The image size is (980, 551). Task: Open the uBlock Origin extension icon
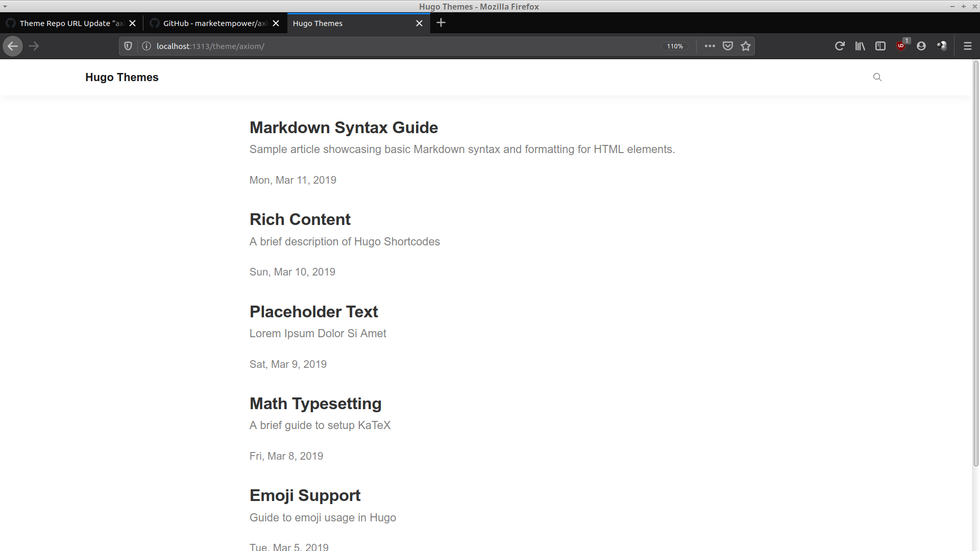pyautogui.click(x=901, y=46)
